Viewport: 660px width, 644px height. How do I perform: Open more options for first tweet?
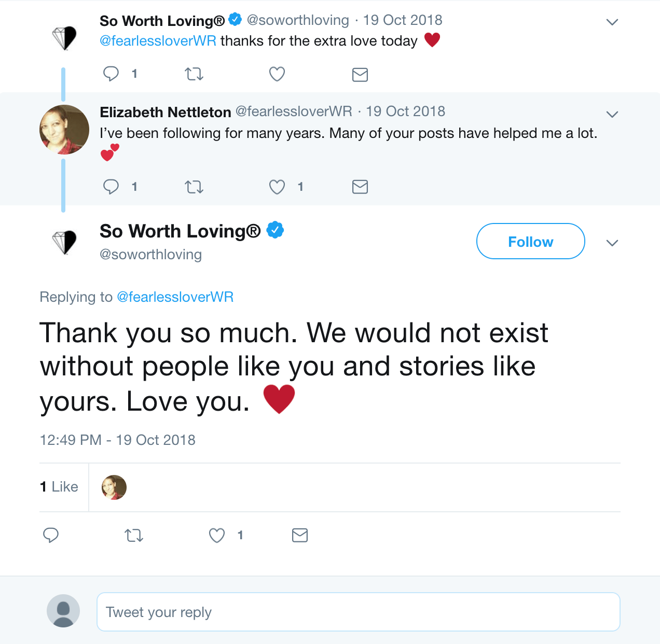click(x=612, y=22)
